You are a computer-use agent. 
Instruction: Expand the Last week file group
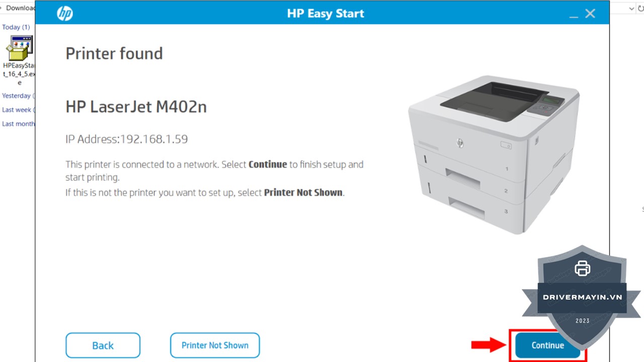click(x=18, y=110)
